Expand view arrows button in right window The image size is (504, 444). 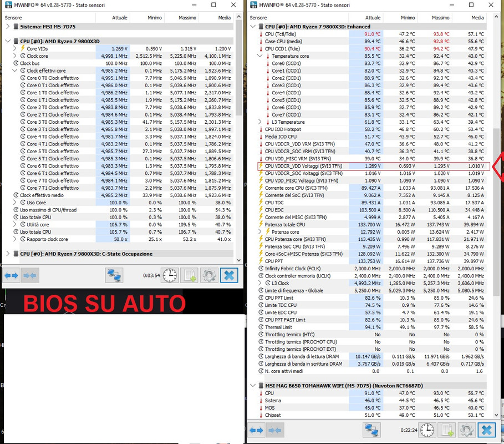257,430
